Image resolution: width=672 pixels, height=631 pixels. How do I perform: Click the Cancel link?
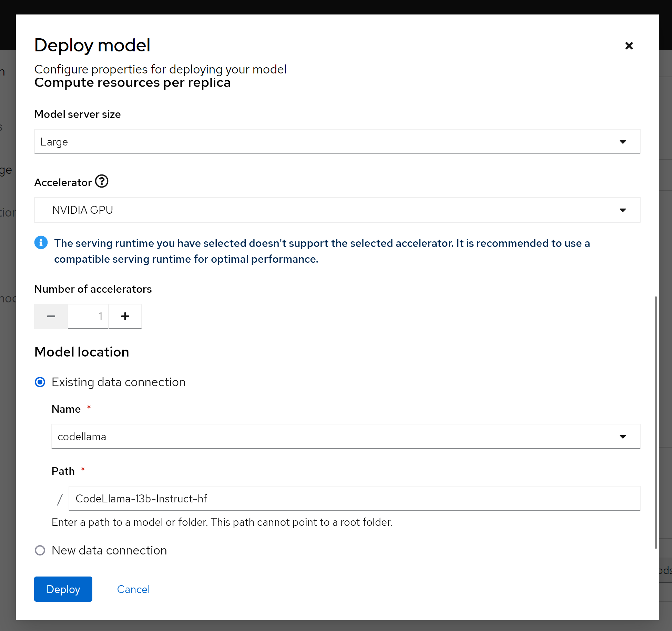[x=133, y=589]
